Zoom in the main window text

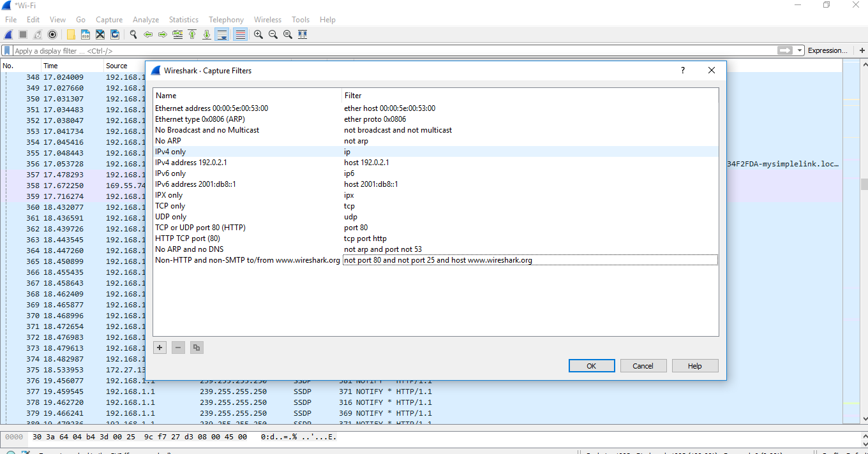click(258, 34)
